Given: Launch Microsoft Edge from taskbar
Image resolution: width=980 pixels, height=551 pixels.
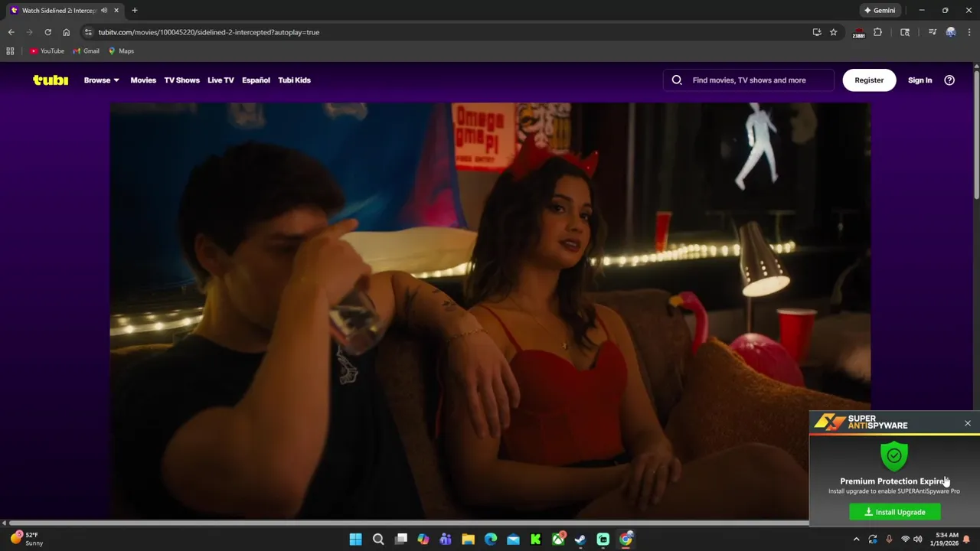Looking at the screenshot, I should [491, 540].
